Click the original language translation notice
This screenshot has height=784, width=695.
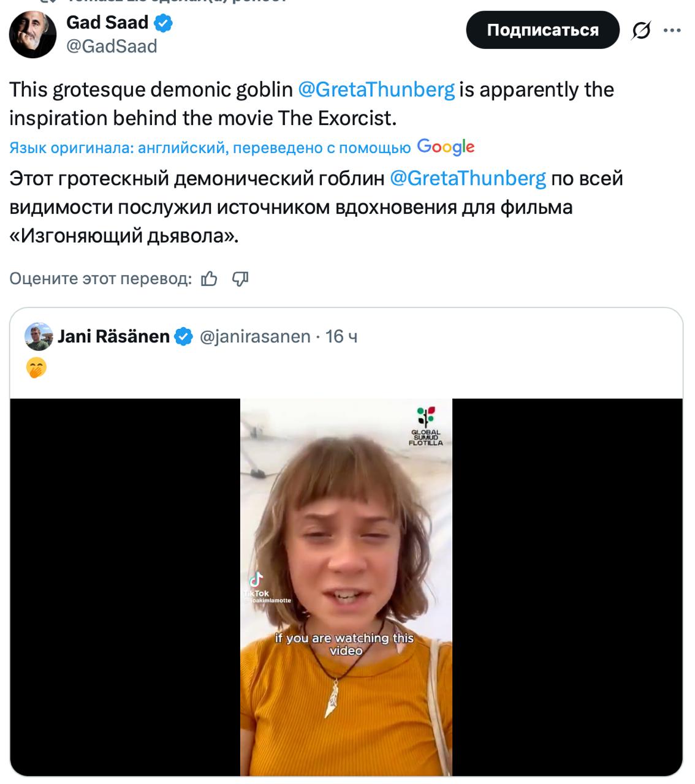[x=210, y=148]
